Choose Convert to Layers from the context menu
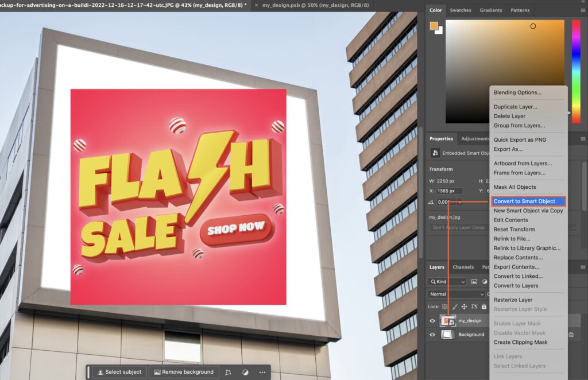Screen dimensions: 588x380 click(516, 285)
